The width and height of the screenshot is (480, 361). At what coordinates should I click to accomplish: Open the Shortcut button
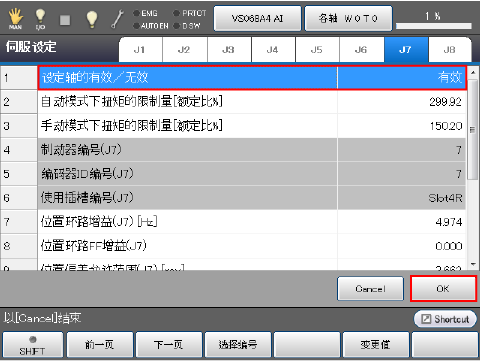pos(445,319)
